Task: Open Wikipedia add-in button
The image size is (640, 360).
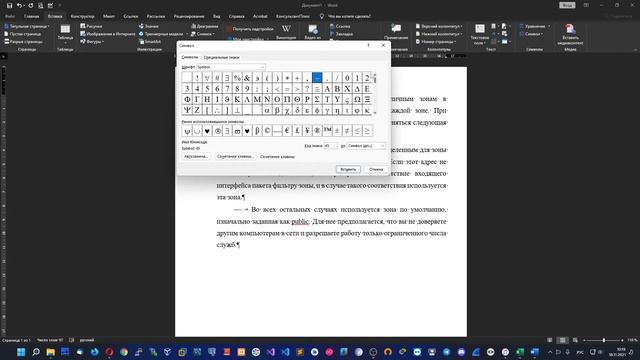Action: tap(286, 32)
